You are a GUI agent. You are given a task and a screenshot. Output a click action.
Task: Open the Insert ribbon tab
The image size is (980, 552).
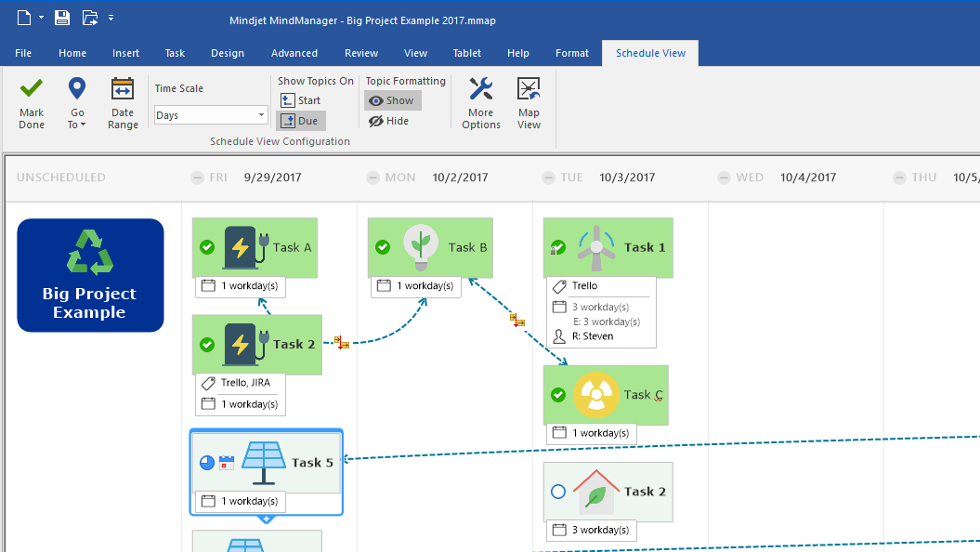click(x=125, y=53)
